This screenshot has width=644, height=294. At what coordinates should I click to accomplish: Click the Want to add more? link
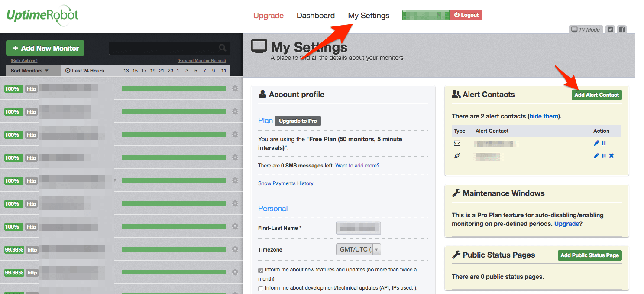[357, 166]
